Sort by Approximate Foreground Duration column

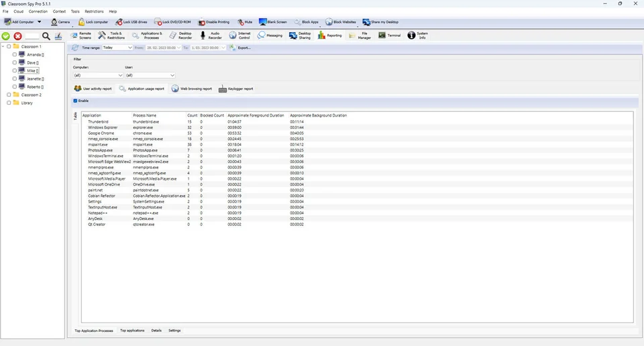point(256,115)
